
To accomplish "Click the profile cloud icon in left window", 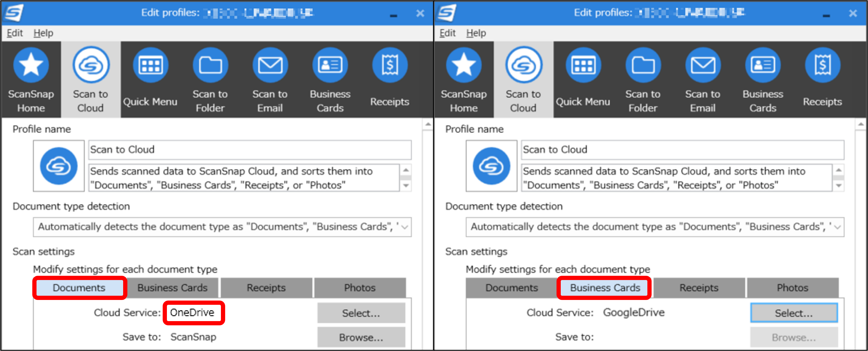I will (59, 166).
